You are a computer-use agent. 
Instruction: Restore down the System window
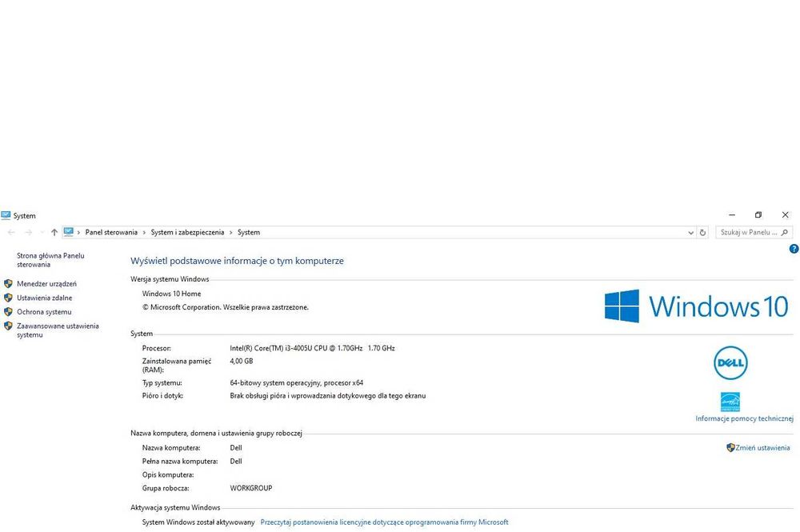click(758, 215)
